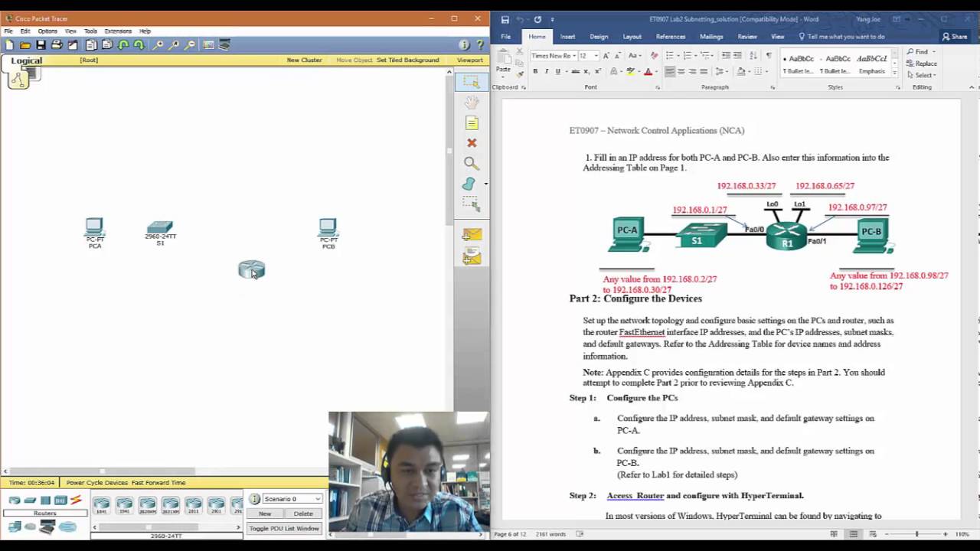This screenshot has width=980, height=551.
Task: Activate the red Delete tool
Action: [472, 143]
